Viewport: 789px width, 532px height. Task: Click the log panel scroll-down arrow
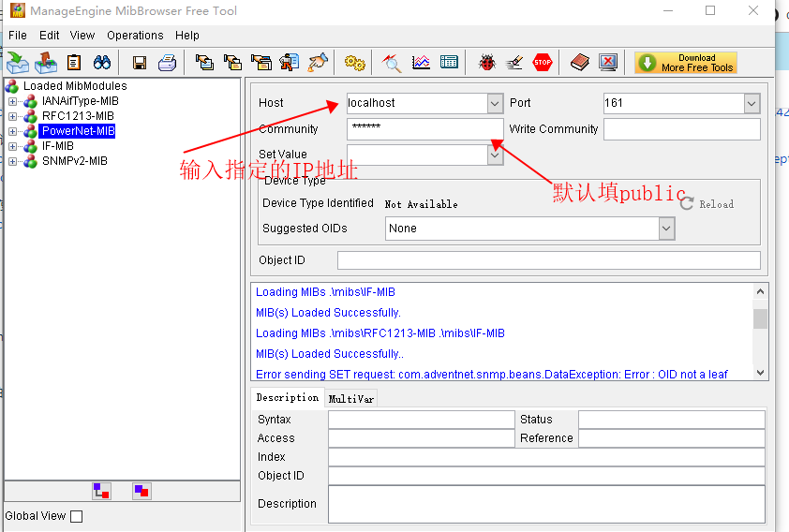coord(760,373)
